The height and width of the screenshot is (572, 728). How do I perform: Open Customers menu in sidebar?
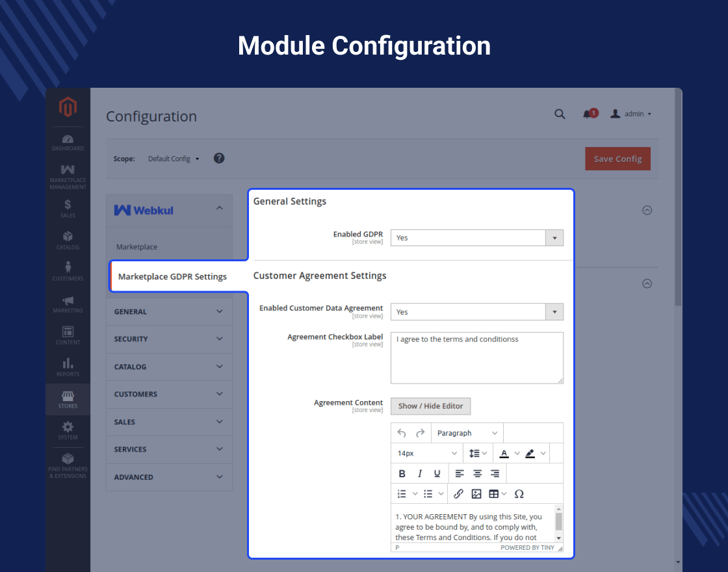(x=68, y=272)
